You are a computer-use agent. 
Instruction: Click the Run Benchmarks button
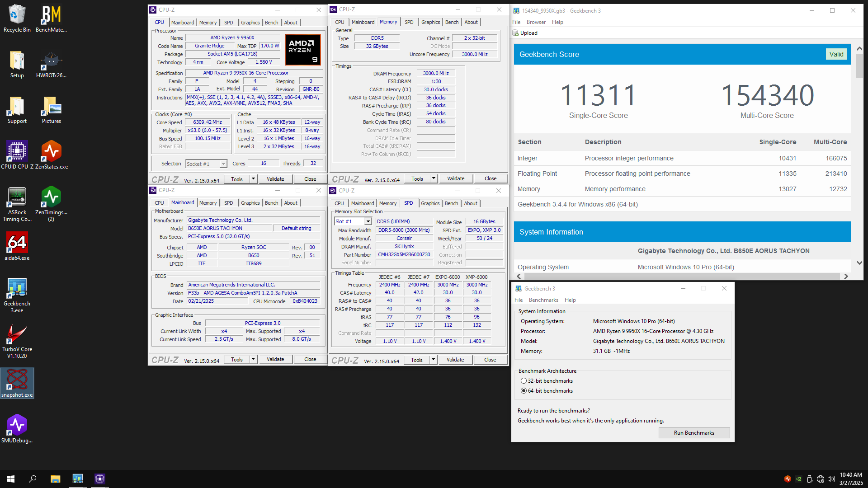(694, 433)
